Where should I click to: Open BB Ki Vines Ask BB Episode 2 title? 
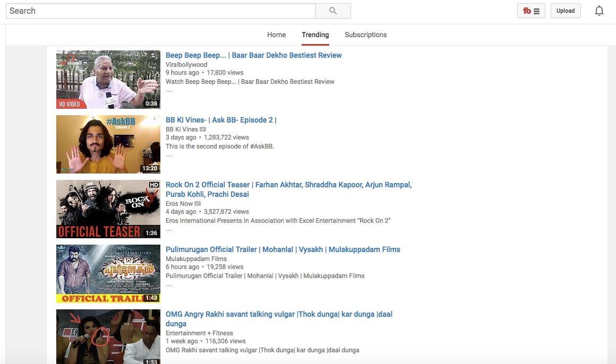click(221, 120)
